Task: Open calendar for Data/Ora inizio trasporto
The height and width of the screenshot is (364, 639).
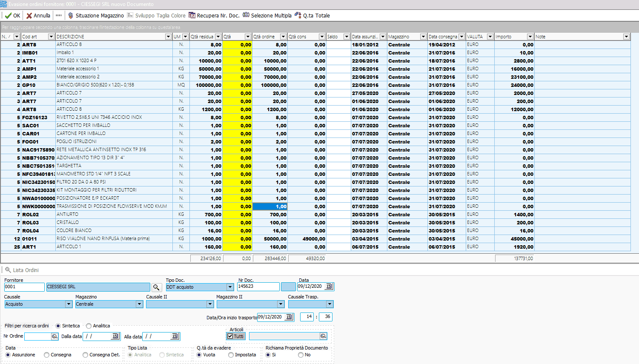Action: (x=289, y=317)
